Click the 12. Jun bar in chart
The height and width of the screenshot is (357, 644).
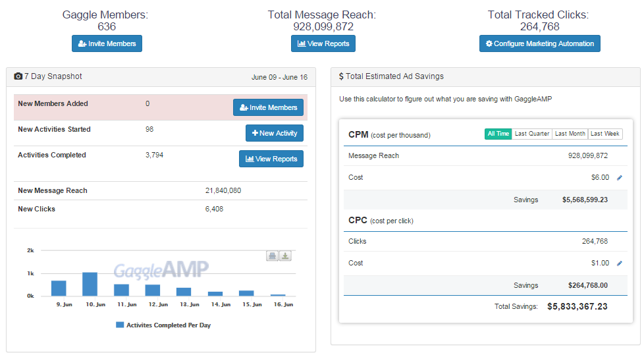[x=152, y=290]
